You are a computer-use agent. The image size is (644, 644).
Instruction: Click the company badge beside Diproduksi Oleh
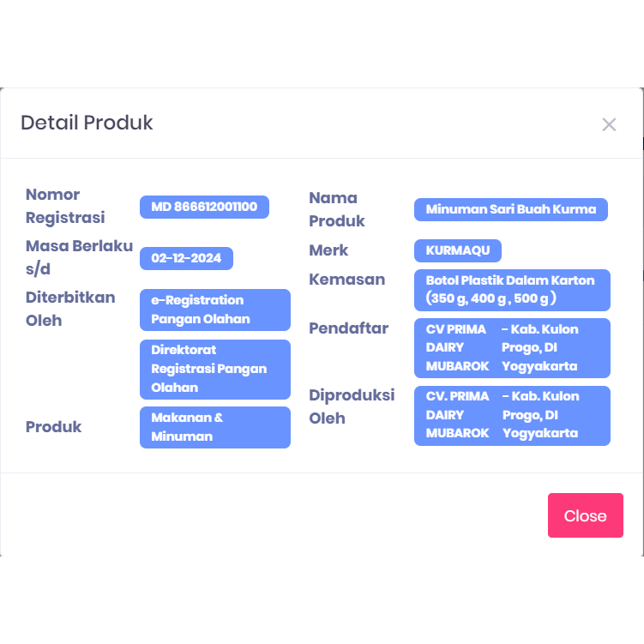click(511, 415)
